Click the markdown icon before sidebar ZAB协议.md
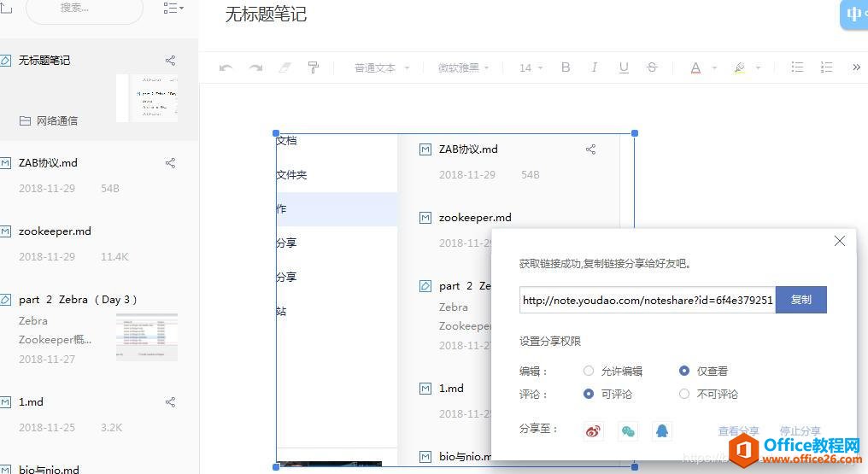The height and width of the screenshot is (474, 868). pyautogui.click(x=5, y=162)
